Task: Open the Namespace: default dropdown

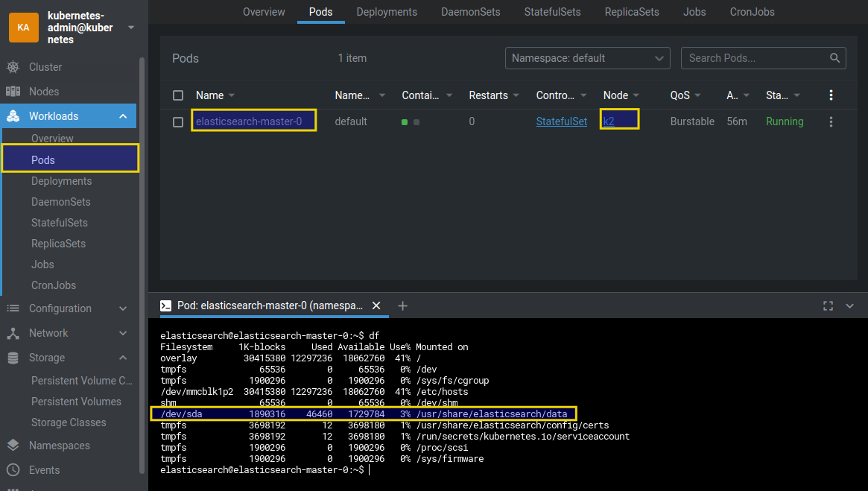Action: pos(587,58)
